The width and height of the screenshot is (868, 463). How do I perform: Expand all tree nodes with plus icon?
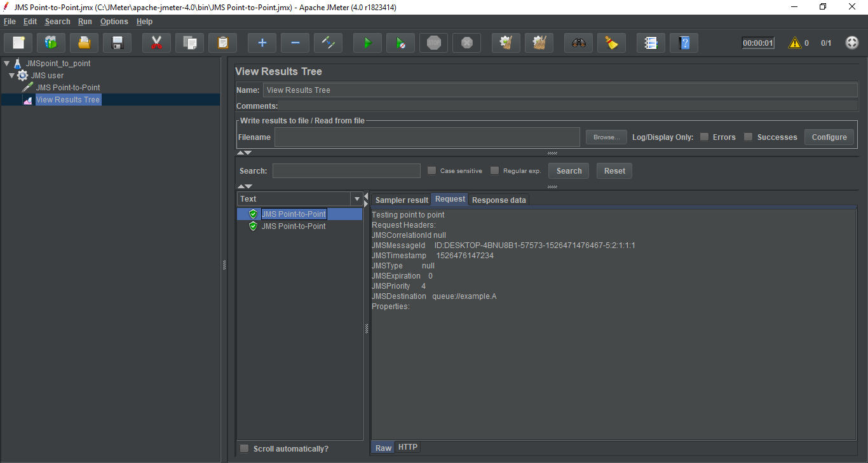click(x=262, y=43)
